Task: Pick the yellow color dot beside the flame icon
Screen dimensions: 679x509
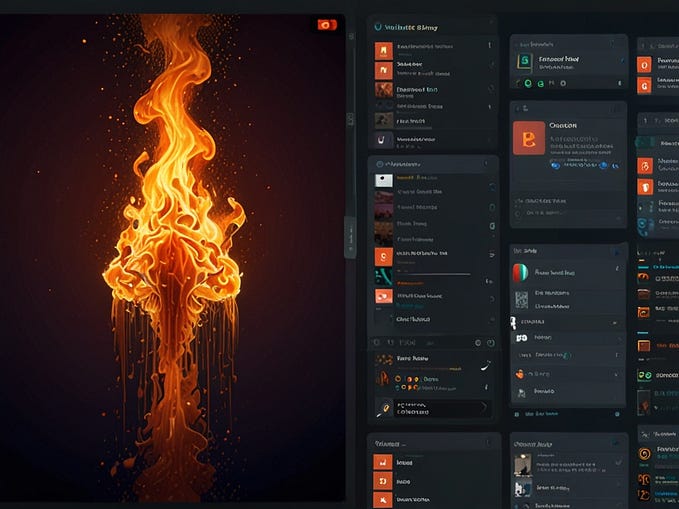Action: (416, 379)
